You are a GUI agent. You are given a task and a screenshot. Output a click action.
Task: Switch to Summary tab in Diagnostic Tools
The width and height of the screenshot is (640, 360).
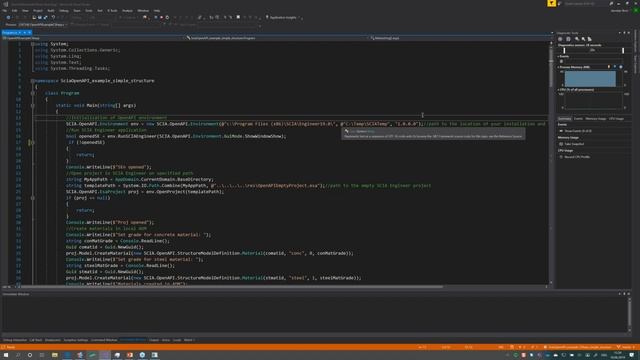pos(564,119)
